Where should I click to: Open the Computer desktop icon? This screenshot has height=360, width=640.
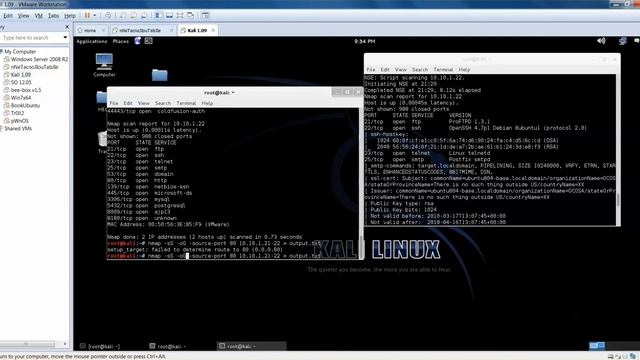click(x=104, y=65)
